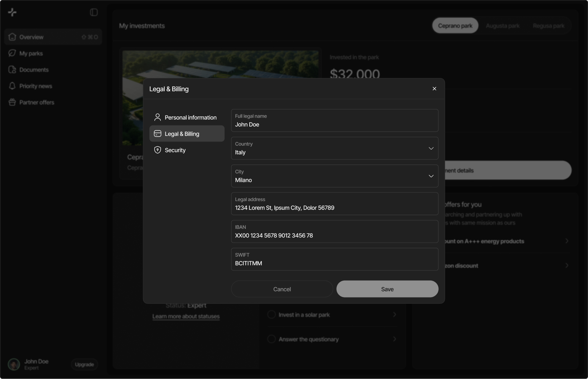This screenshot has width=588, height=379.
Task: Click into the IBAN field
Action: 335,232
